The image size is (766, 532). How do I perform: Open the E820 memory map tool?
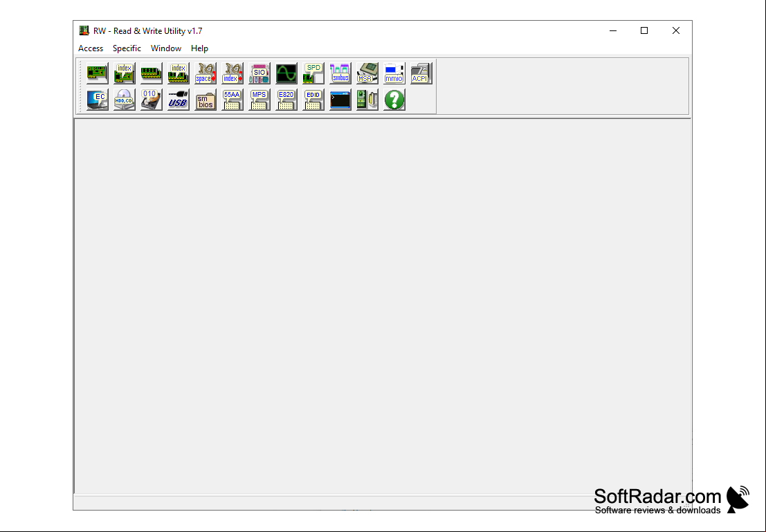tap(286, 100)
